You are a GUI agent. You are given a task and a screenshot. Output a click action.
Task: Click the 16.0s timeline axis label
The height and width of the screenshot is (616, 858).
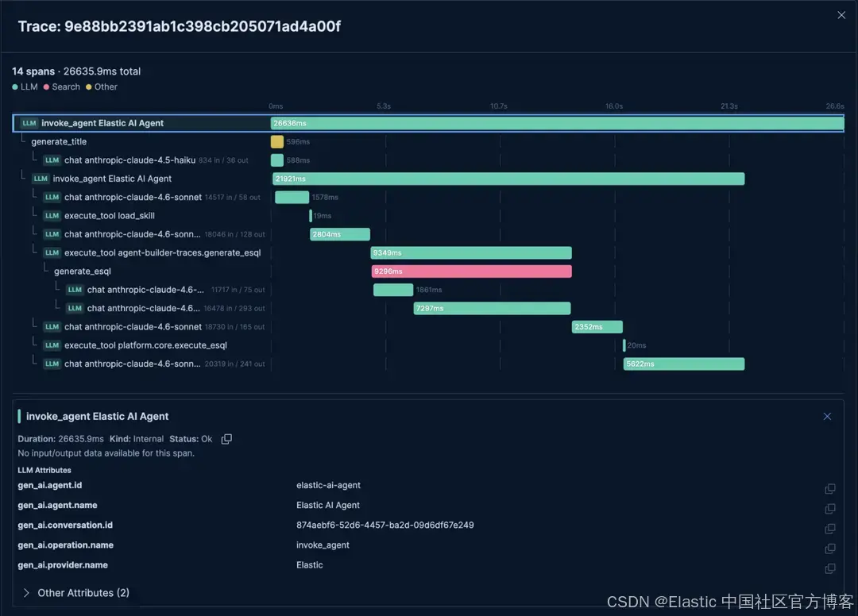(x=614, y=106)
